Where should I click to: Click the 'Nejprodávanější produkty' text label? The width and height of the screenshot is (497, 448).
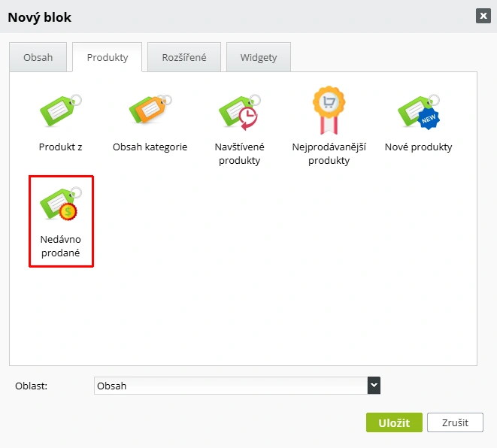[x=329, y=153]
